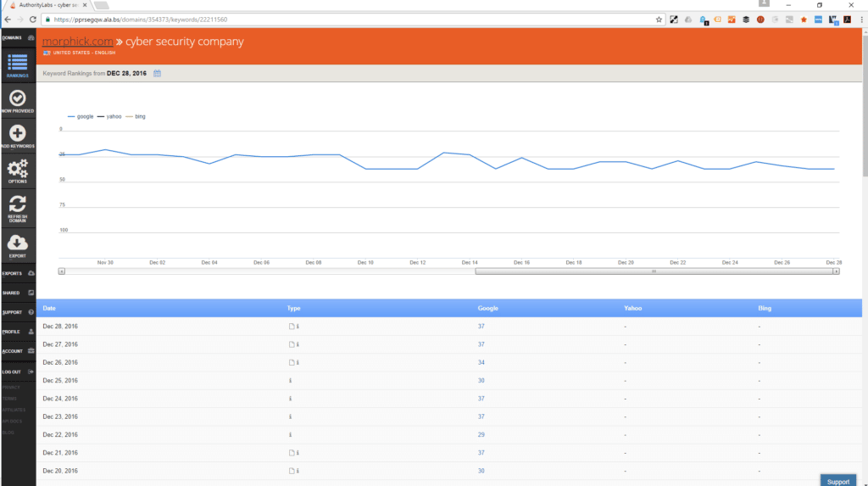Screen dimensions: 868x486
Task: Click the morphick.com domain link
Action: (77, 42)
